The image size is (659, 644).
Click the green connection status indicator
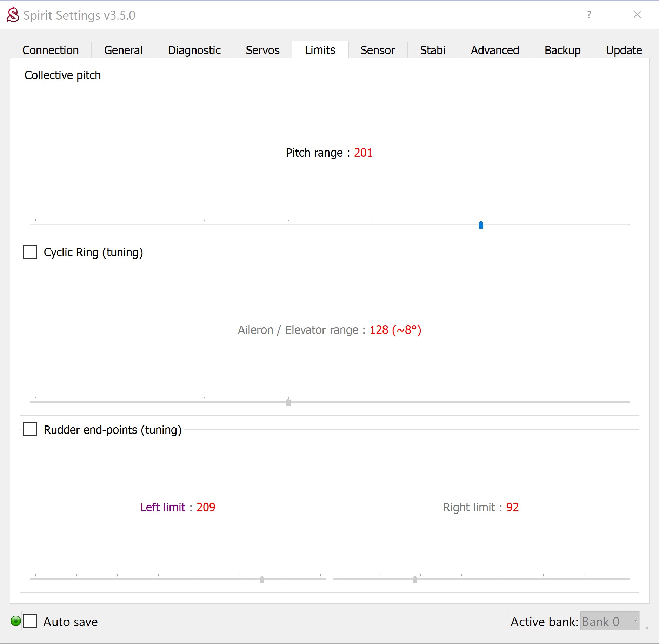click(16, 621)
